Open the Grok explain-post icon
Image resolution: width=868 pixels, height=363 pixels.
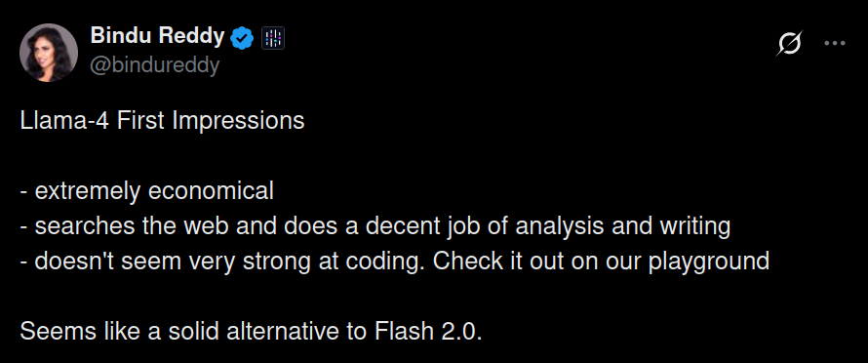(x=789, y=43)
